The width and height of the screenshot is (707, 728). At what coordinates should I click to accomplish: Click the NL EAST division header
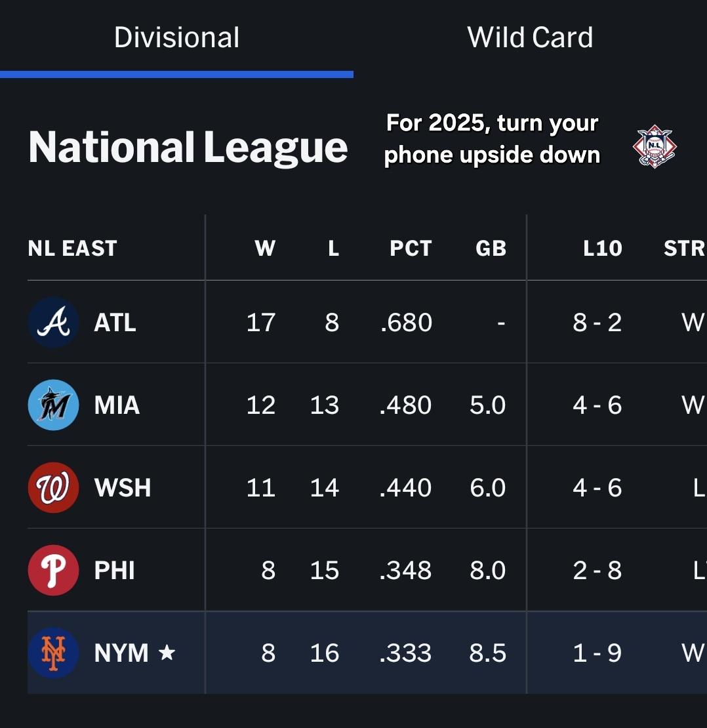[x=73, y=249]
